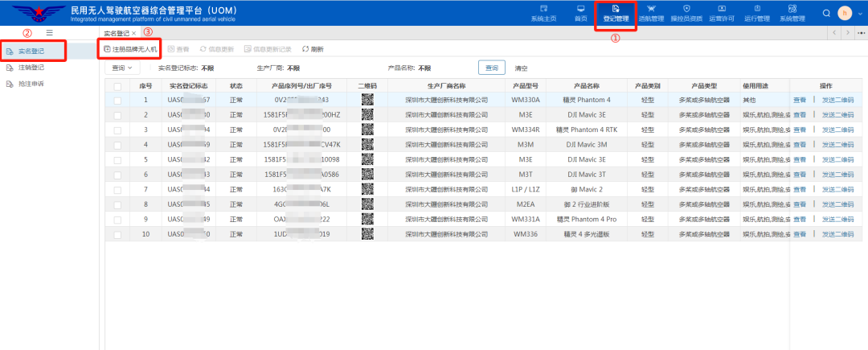The image size is (868, 350).
Task: Select the L1P / L1Z model cell
Action: 526,190
